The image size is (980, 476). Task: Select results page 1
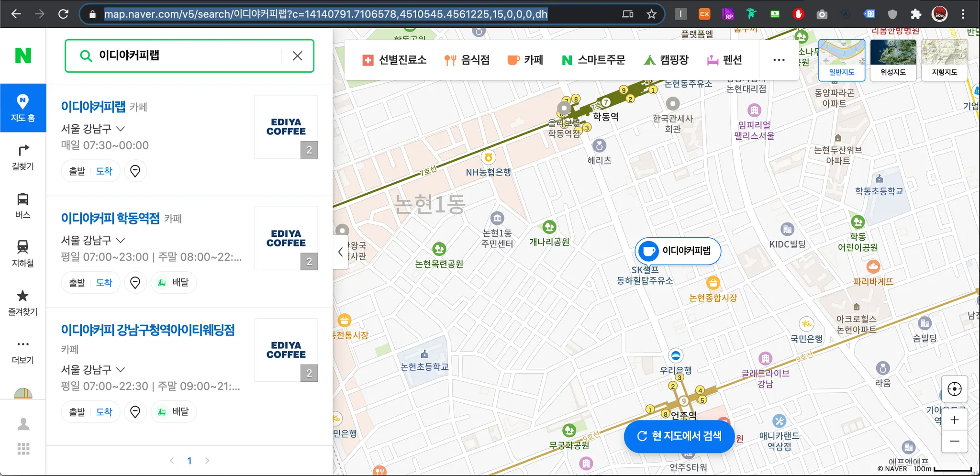[x=189, y=461]
